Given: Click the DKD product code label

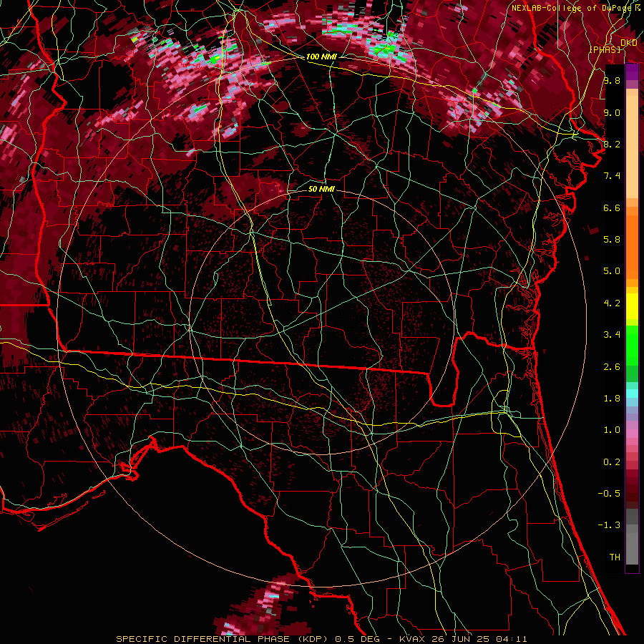Looking at the screenshot, I should (x=629, y=43).
